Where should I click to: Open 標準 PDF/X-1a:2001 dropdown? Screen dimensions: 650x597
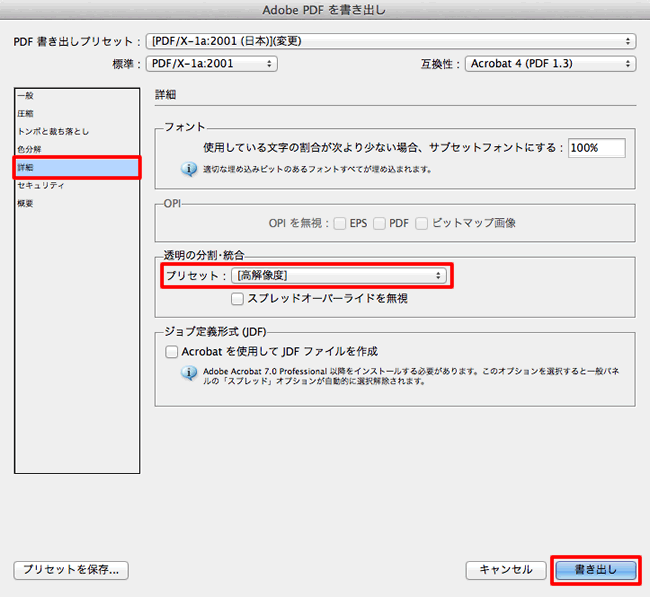[212, 64]
